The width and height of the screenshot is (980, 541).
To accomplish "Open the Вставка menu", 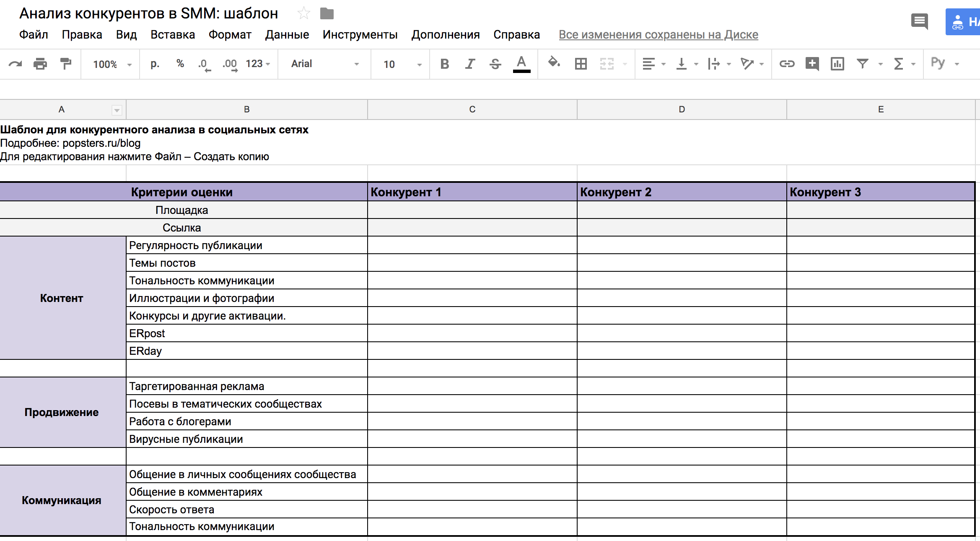I will tap(173, 34).
